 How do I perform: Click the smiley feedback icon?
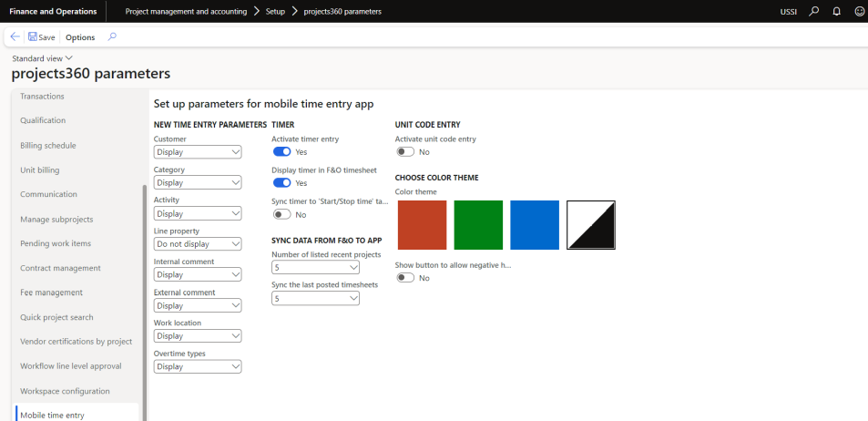[x=858, y=11]
